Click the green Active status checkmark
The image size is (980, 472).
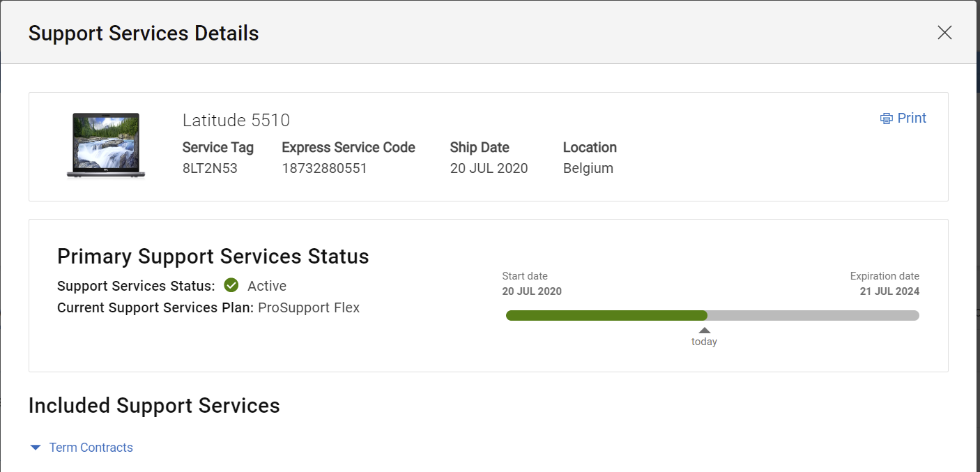click(231, 286)
